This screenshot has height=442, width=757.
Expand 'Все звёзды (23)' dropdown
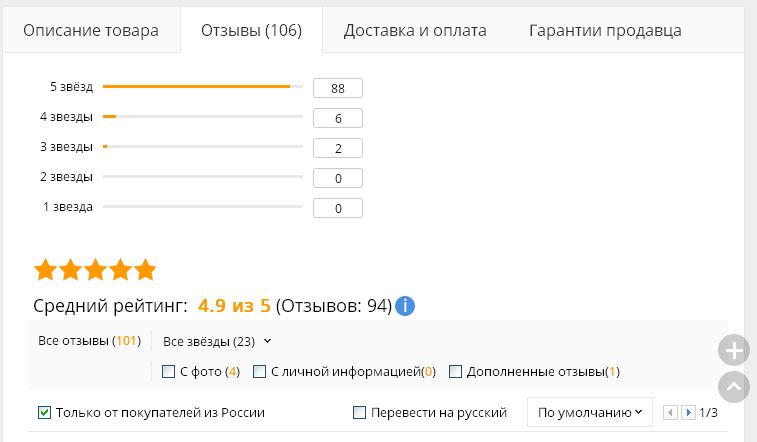click(217, 342)
